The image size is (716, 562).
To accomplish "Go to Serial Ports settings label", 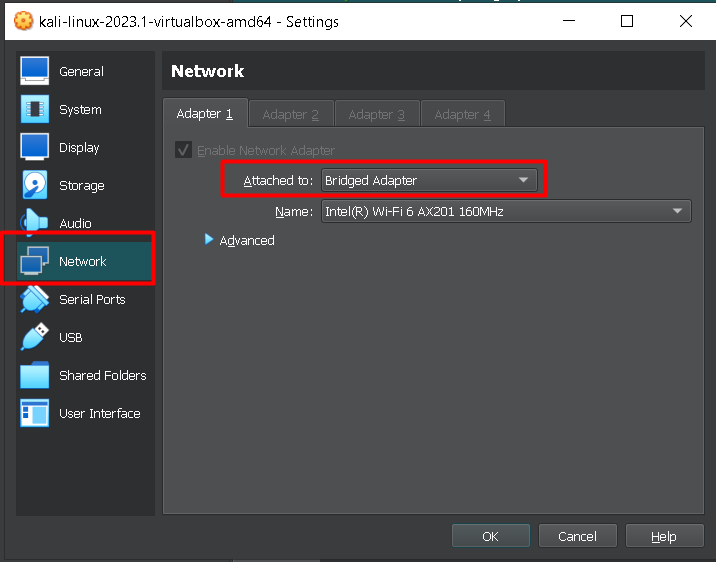I will pyautogui.click(x=92, y=299).
